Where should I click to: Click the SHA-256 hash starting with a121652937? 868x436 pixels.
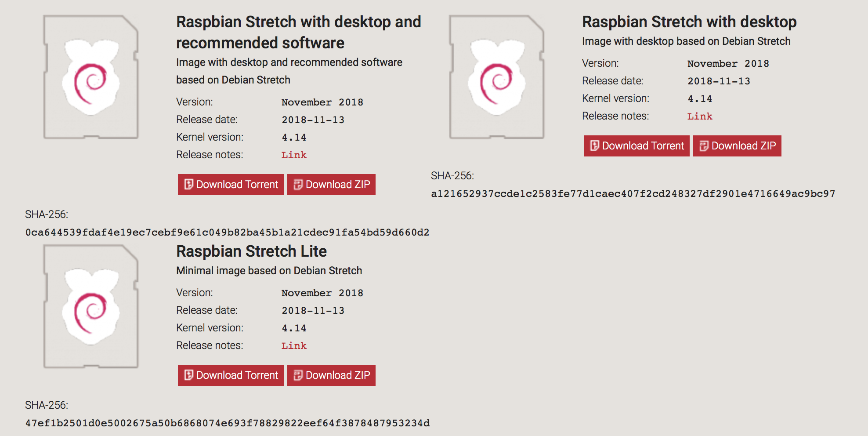[x=633, y=194]
